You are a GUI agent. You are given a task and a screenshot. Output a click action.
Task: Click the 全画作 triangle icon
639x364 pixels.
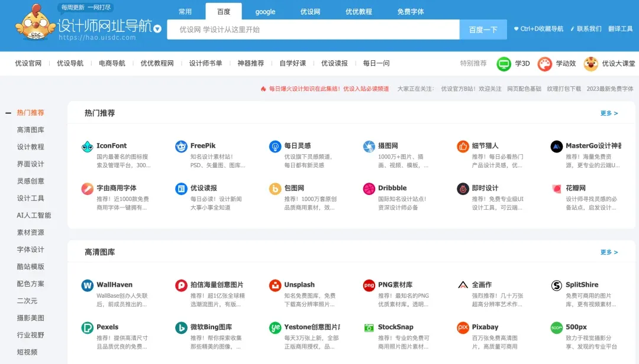pos(463,285)
